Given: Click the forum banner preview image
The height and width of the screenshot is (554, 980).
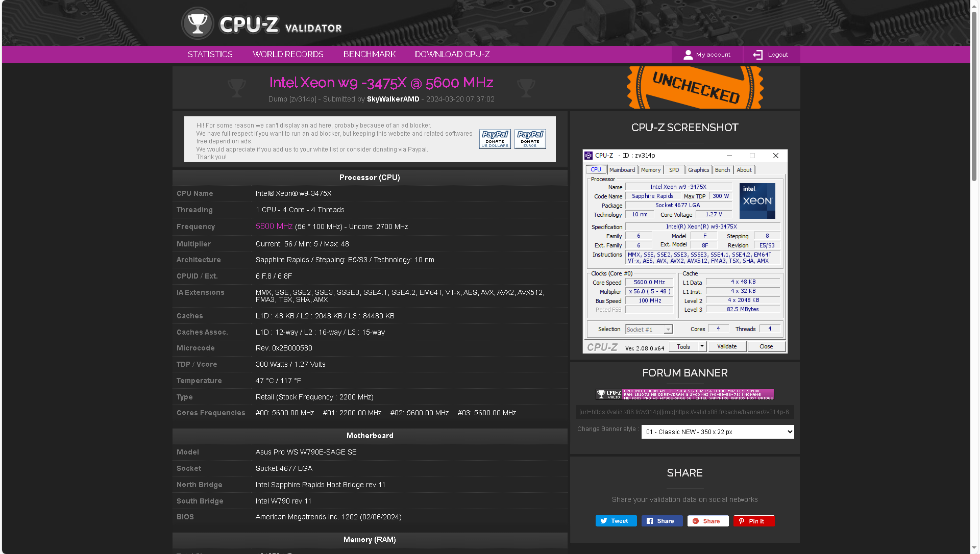Looking at the screenshot, I should [x=685, y=394].
